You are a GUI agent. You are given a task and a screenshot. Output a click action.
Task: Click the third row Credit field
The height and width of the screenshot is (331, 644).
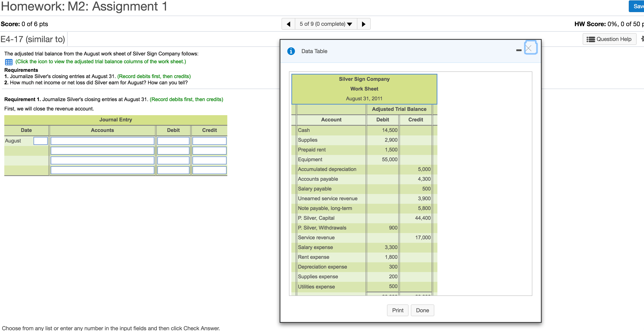pos(210,160)
